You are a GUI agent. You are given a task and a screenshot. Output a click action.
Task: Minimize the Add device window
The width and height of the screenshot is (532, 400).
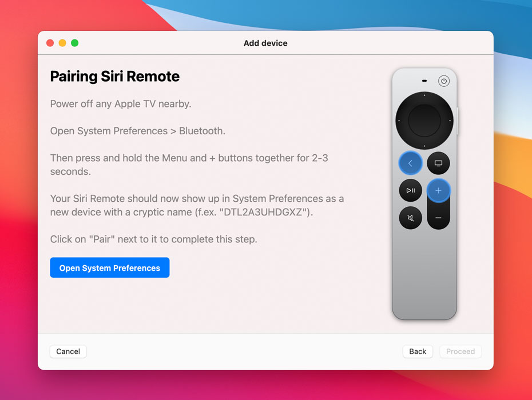62,43
